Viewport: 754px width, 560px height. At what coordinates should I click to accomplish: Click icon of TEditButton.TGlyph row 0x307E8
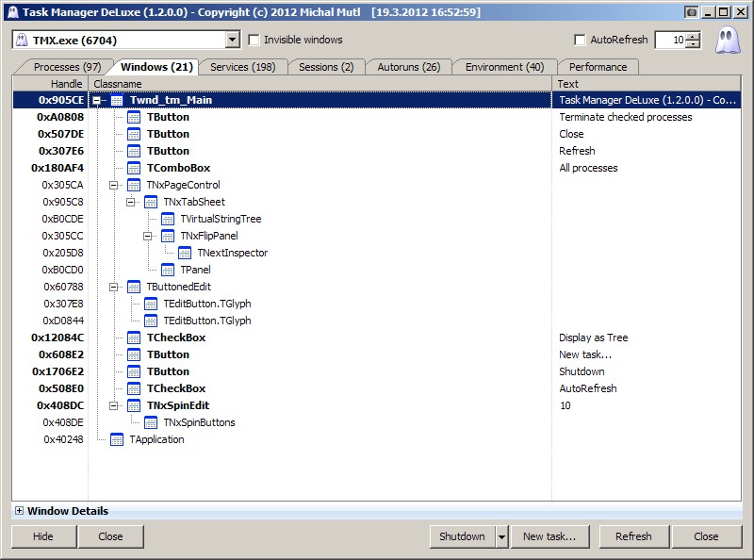tap(151, 304)
